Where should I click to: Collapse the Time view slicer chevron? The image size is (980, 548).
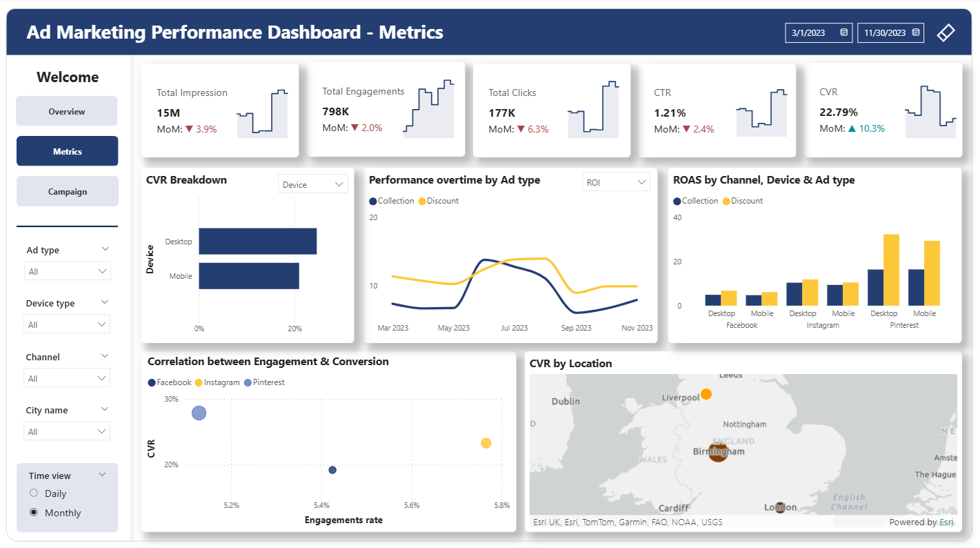(x=102, y=475)
